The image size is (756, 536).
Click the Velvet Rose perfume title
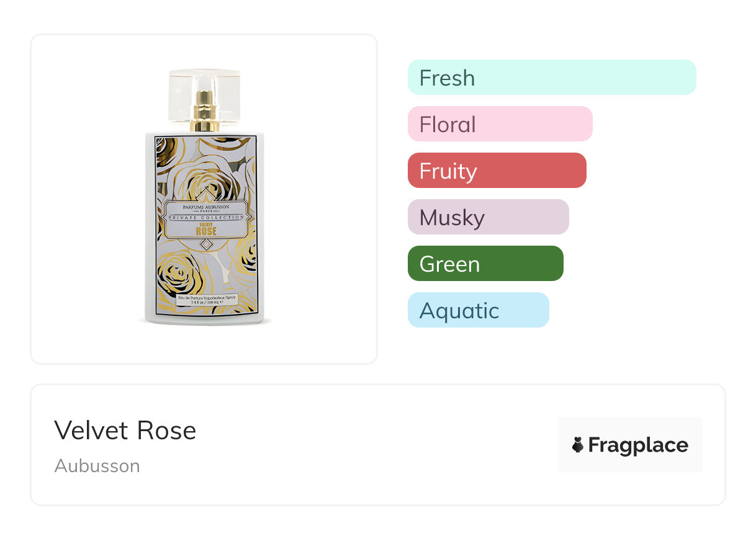125,431
